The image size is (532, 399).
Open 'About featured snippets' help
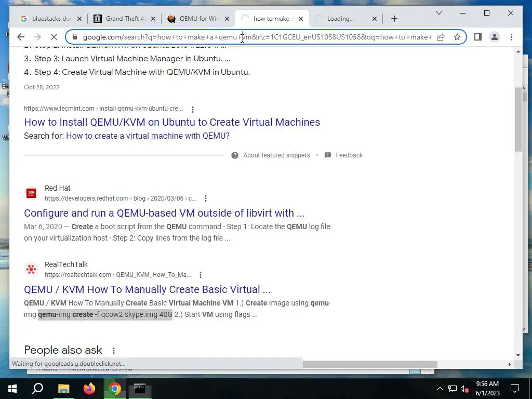[276, 155]
